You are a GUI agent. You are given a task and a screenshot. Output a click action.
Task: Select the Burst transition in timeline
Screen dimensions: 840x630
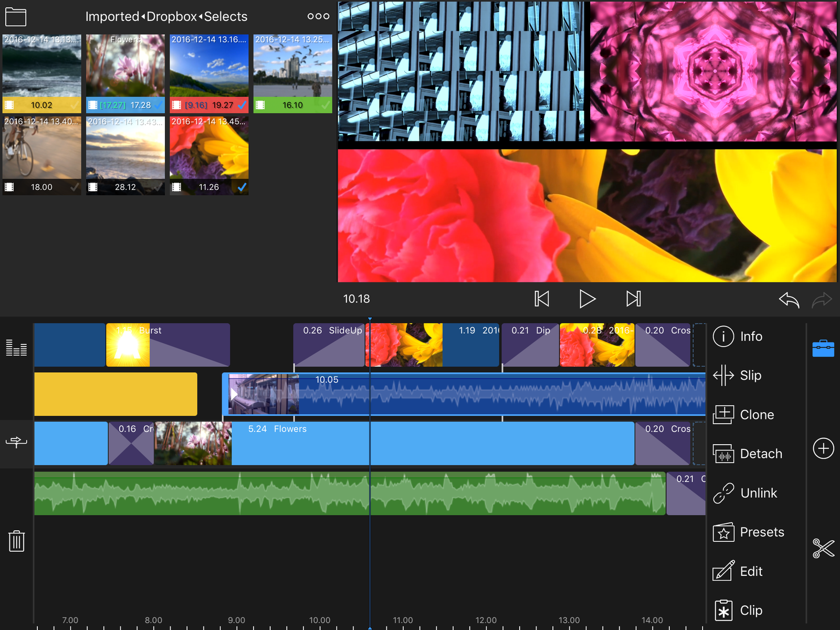point(168,345)
